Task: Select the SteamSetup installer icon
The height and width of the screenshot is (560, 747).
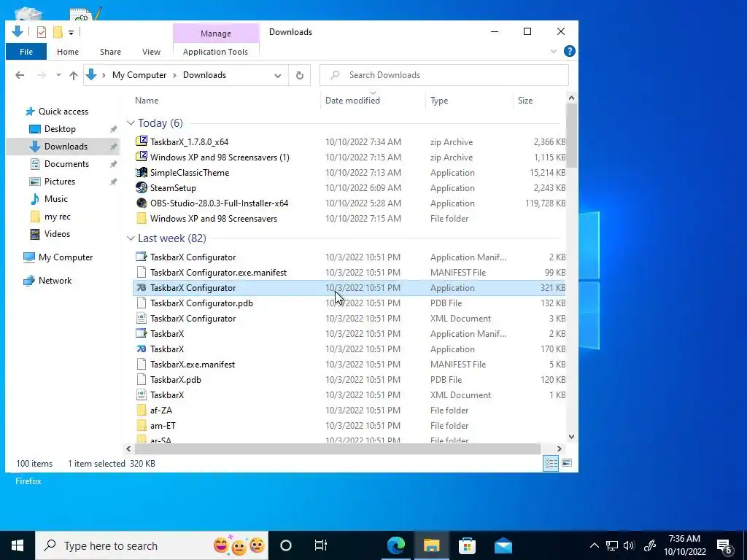Action: (x=142, y=187)
